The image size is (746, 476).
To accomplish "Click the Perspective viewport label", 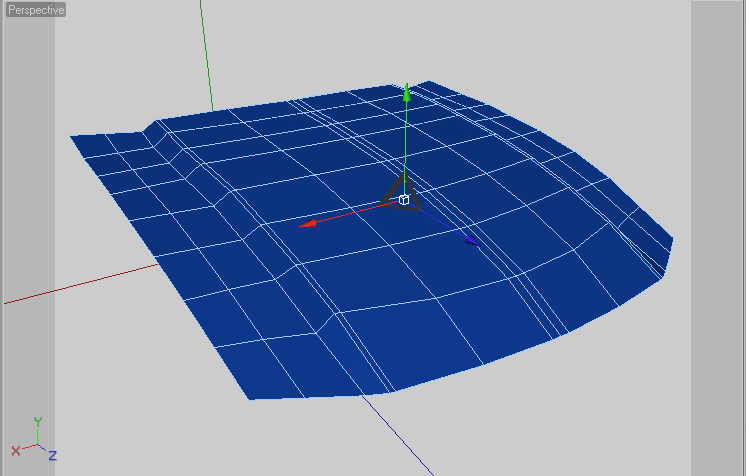I will point(36,10).
